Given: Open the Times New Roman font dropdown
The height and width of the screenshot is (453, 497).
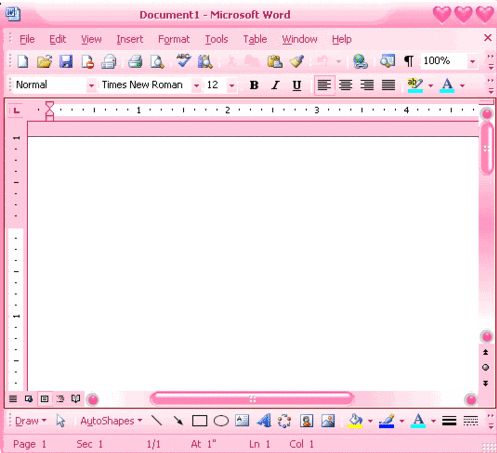Looking at the screenshot, I should pyautogui.click(x=197, y=85).
